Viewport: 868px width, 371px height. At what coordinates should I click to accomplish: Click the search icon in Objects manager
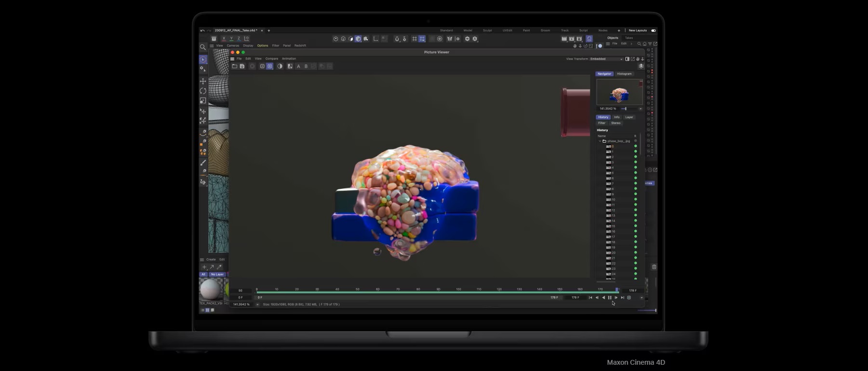click(x=639, y=44)
